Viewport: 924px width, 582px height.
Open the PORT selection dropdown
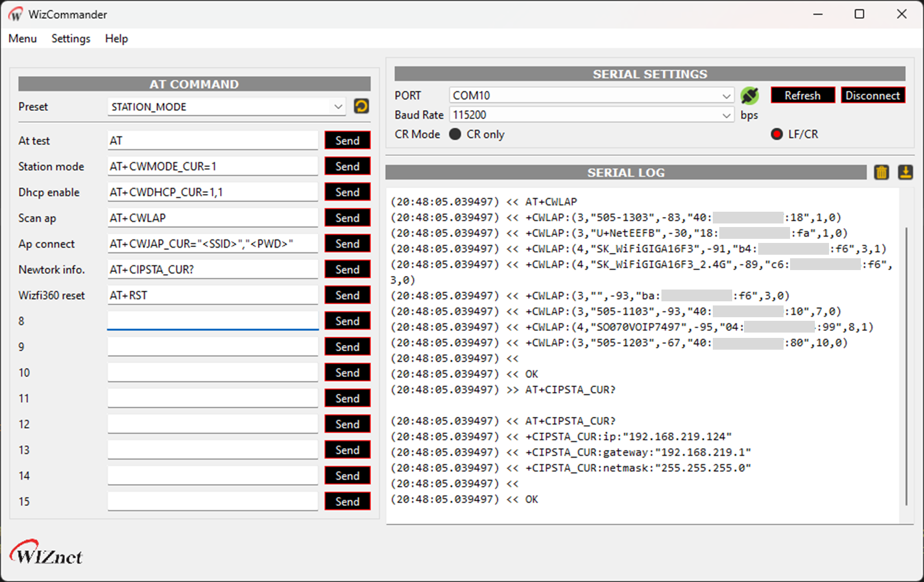[726, 95]
